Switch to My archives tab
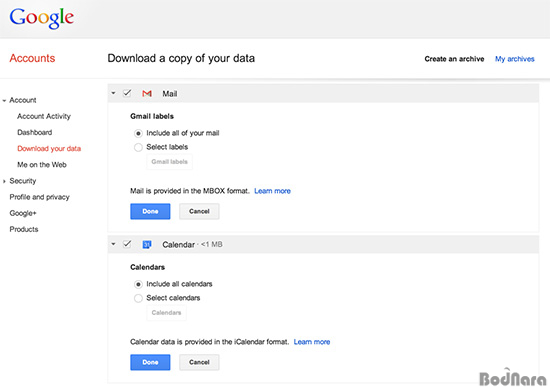 tap(515, 59)
